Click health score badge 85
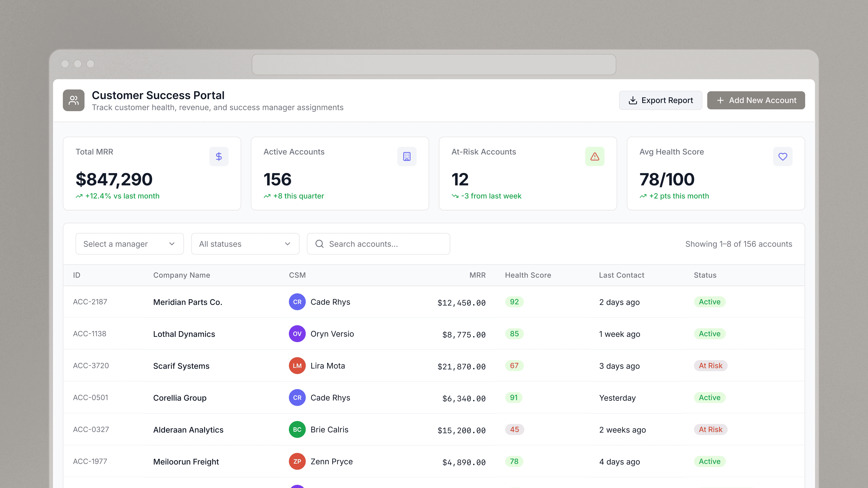 coord(514,334)
